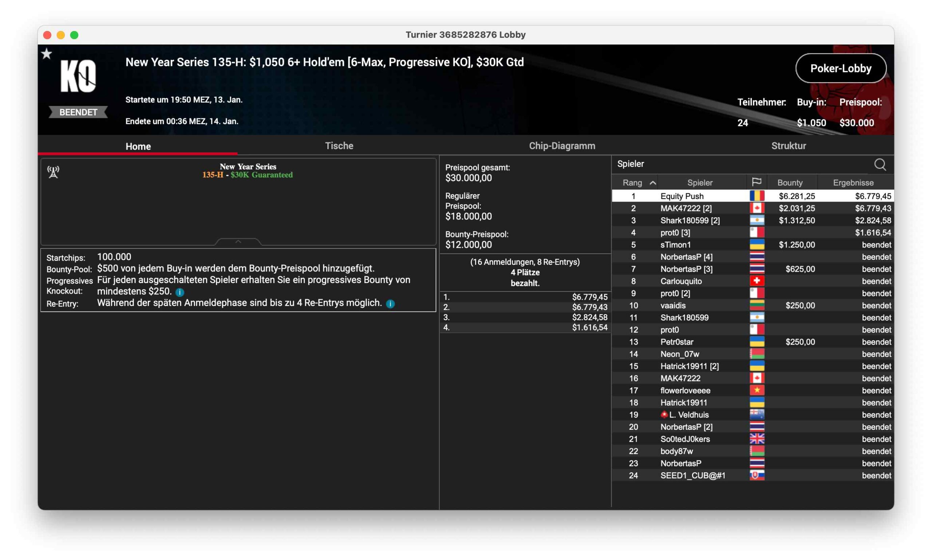
Task: Open Re-Entry info icon
Action: click(x=390, y=304)
